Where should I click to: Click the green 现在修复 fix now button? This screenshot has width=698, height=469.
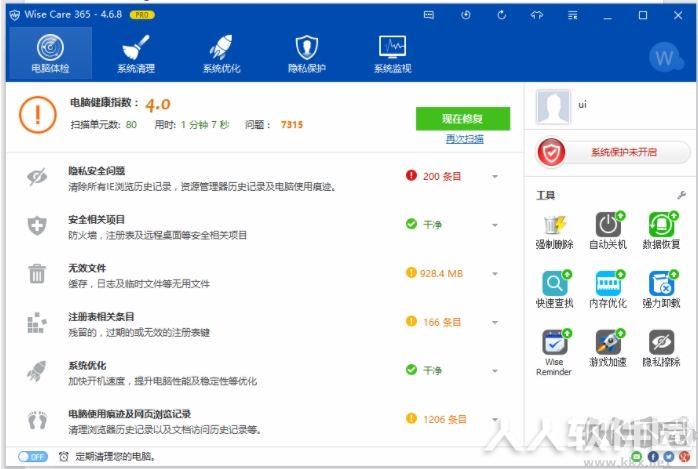point(463,118)
